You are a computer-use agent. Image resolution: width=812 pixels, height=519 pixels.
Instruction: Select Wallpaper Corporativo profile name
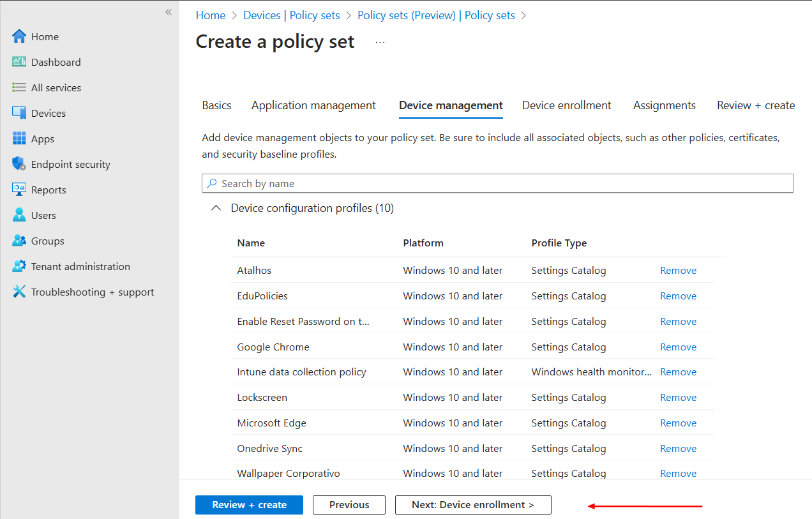[x=289, y=474]
